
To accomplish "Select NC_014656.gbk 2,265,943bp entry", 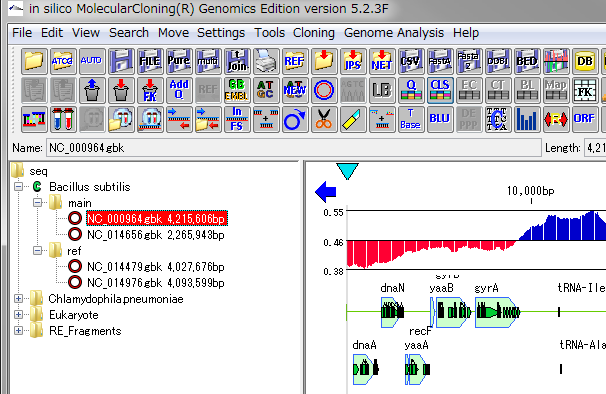I will [x=156, y=235].
